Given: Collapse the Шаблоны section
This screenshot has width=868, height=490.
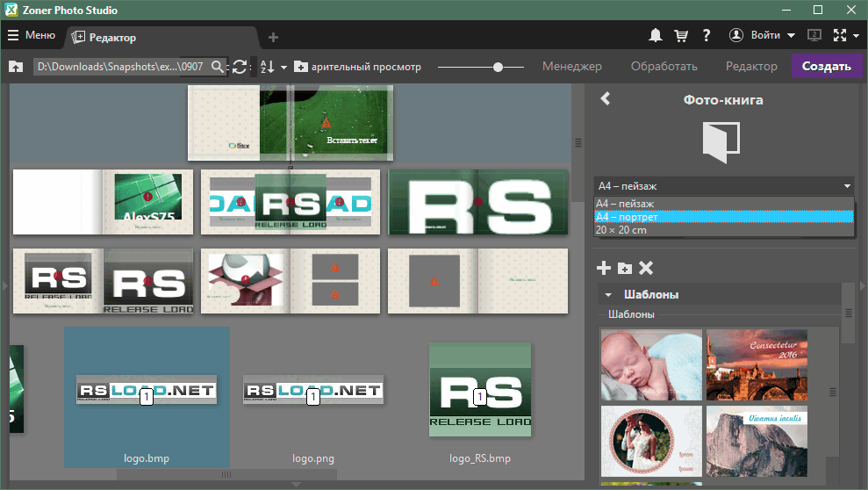Looking at the screenshot, I should click(x=608, y=294).
